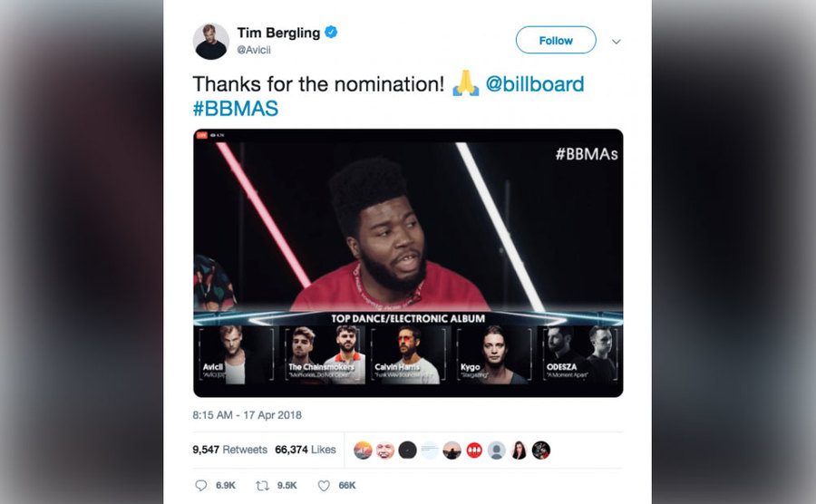This screenshot has height=504, width=816.
Task: Open the @billboard mention link
Action: [535, 84]
